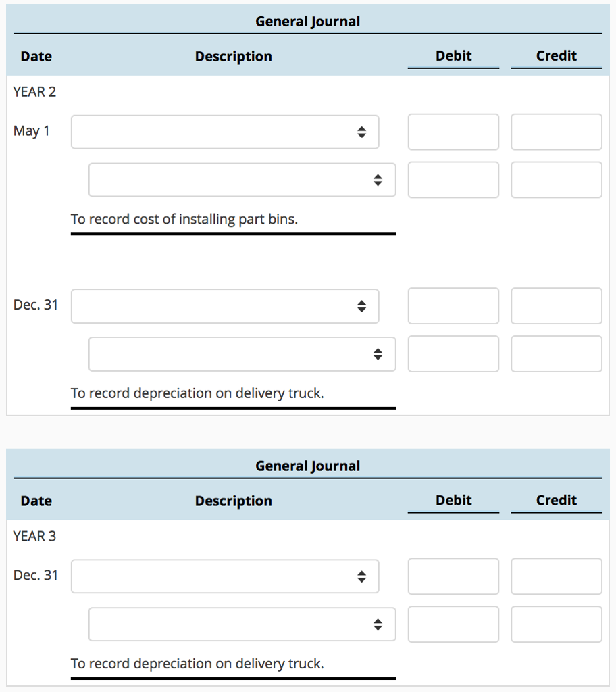Expand Year 2 Dec. 31 indented account dropdown
Screen dimensions: 616x692
point(242,354)
